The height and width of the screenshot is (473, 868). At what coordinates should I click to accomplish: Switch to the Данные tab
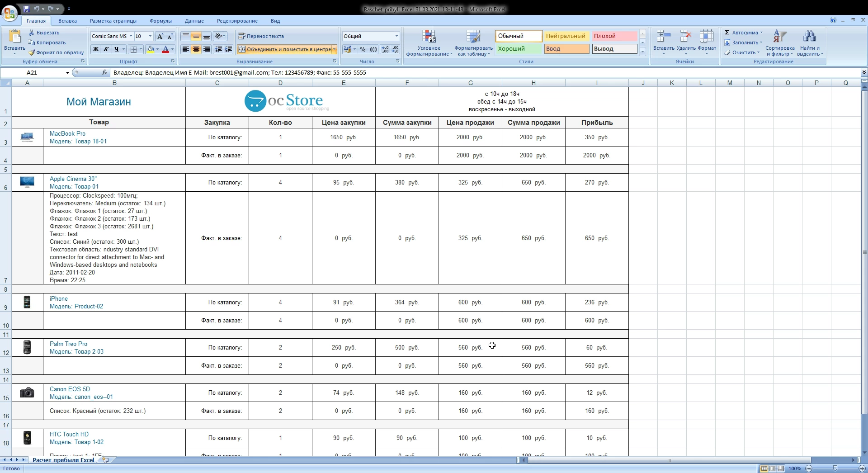tap(194, 21)
